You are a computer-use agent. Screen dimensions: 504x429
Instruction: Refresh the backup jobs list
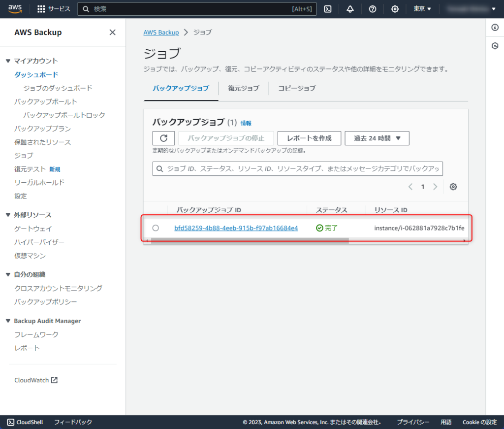point(163,138)
